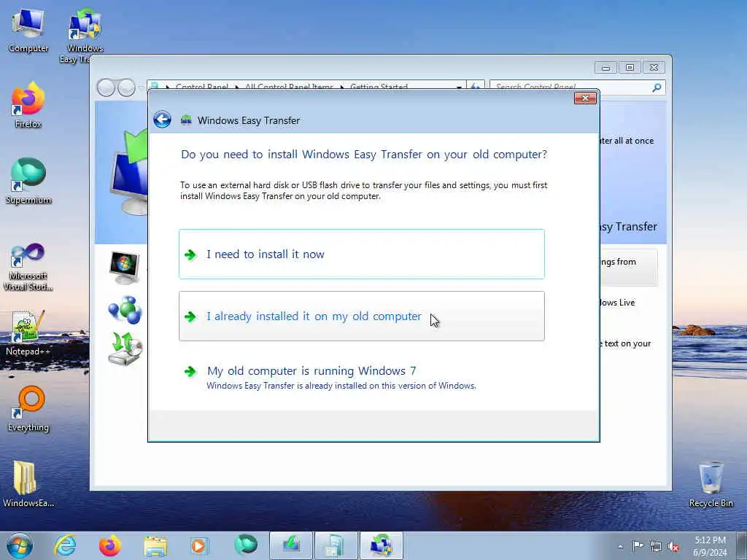This screenshot has height=560, width=747.
Task: Switch to the Windows Easy Transfer taskbar button
Action: [x=381, y=545]
